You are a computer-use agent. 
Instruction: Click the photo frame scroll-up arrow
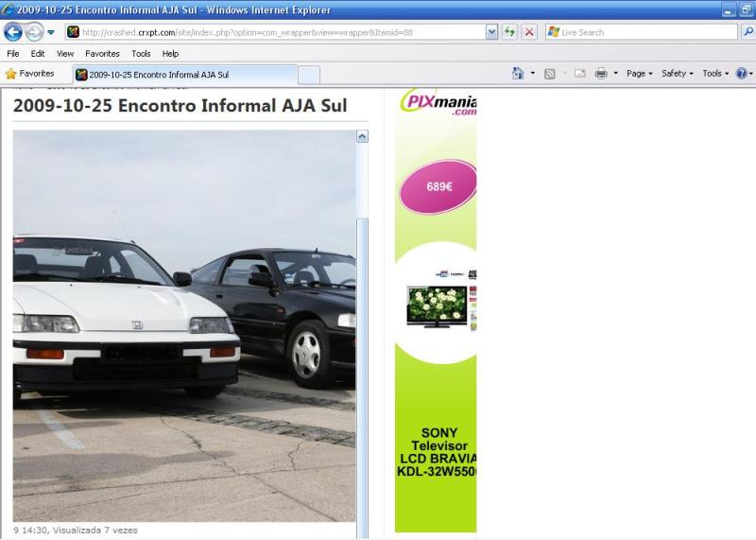(x=362, y=137)
